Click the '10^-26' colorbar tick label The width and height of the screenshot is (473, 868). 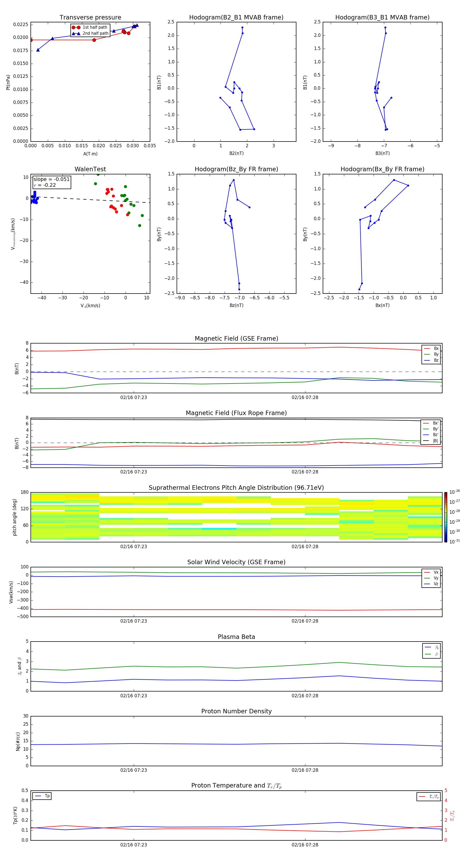click(455, 492)
